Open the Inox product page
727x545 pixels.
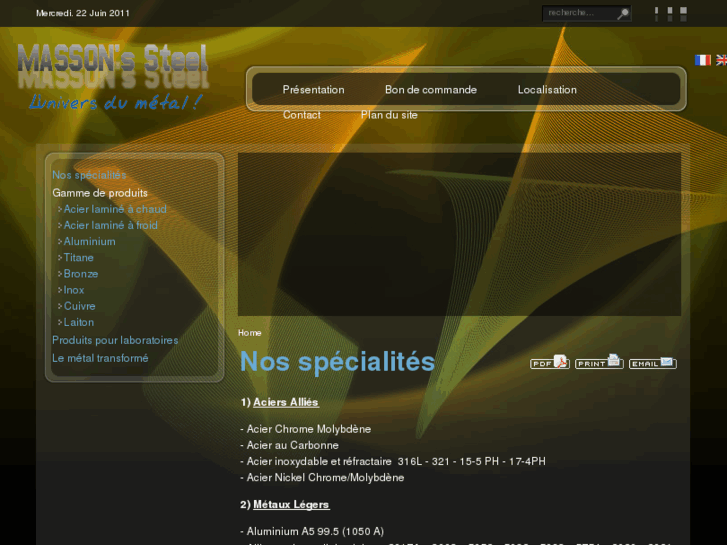74,290
